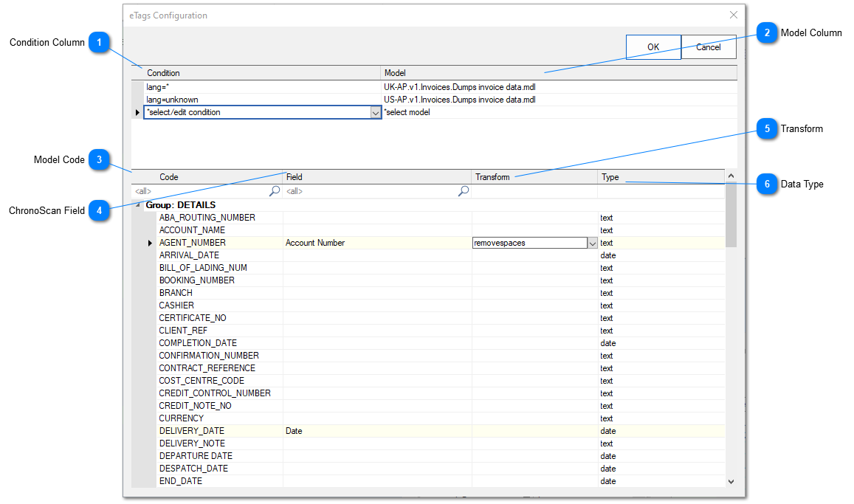
Task: Click the row indicator arrow on the condition row
Action: pyautogui.click(x=137, y=111)
